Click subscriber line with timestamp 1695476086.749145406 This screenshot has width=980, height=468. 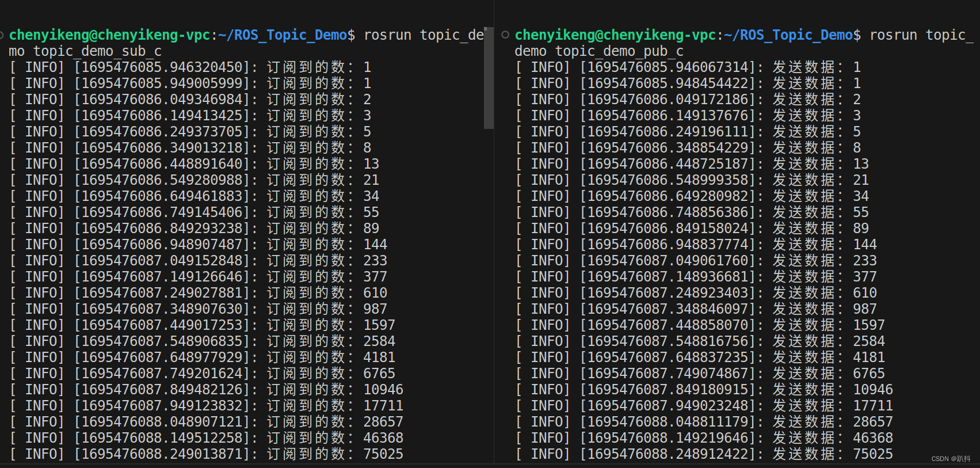click(195, 212)
